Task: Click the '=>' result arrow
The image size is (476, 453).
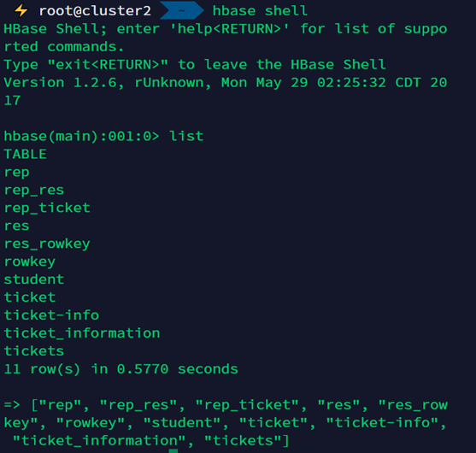Action: (12, 405)
